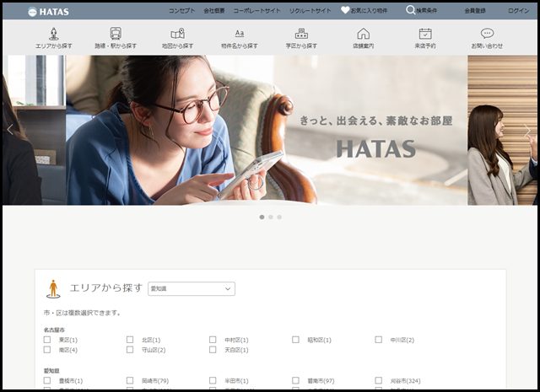Open the コンセプト menu item
This screenshot has width=540, height=392.
[181, 11]
